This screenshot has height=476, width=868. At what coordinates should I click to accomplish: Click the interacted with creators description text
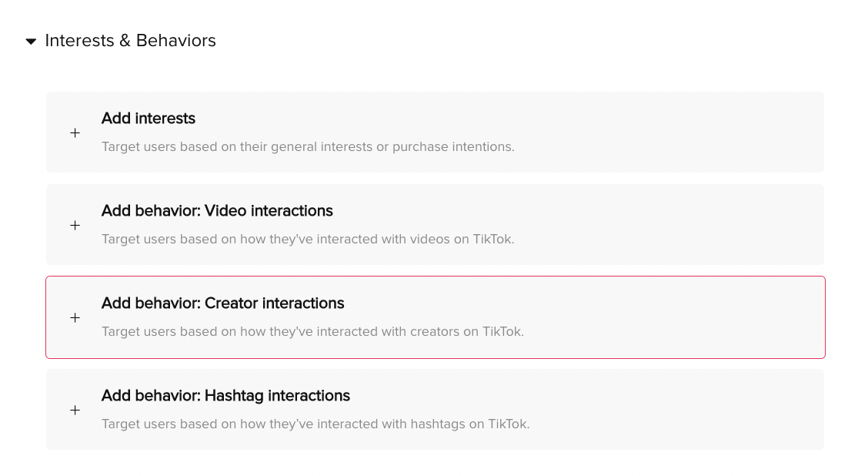pyautogui.click(x=312, y=332)
